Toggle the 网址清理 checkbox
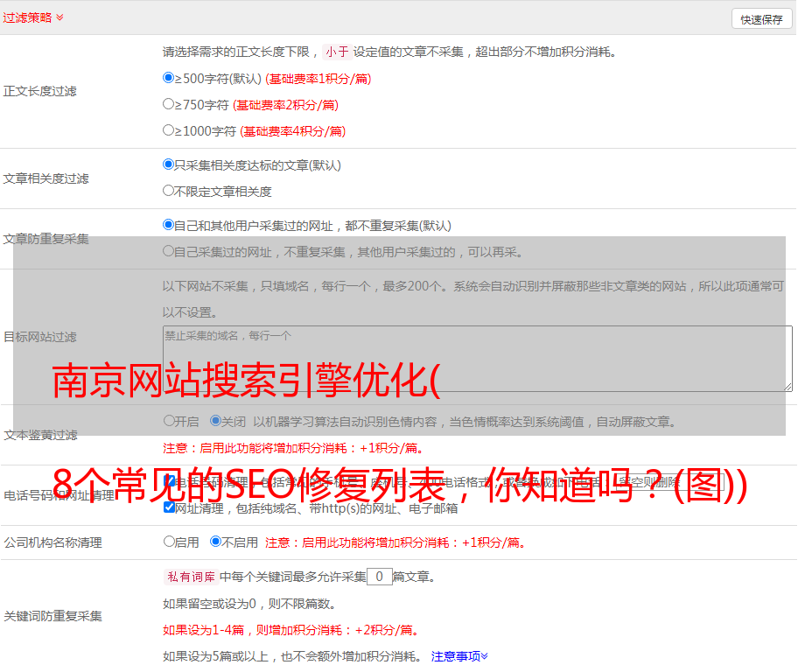798x672 pixels. (169, 507)
